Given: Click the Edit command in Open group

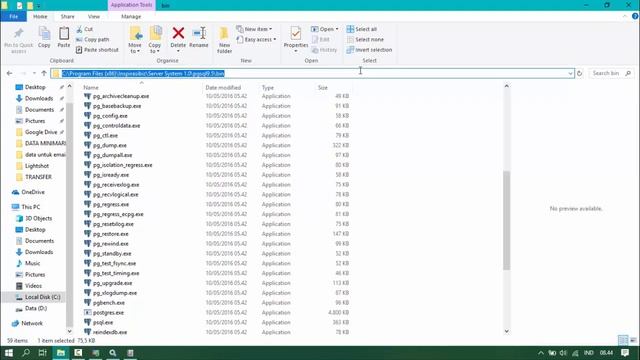Looking at the screenshot, I should (320, 40).
